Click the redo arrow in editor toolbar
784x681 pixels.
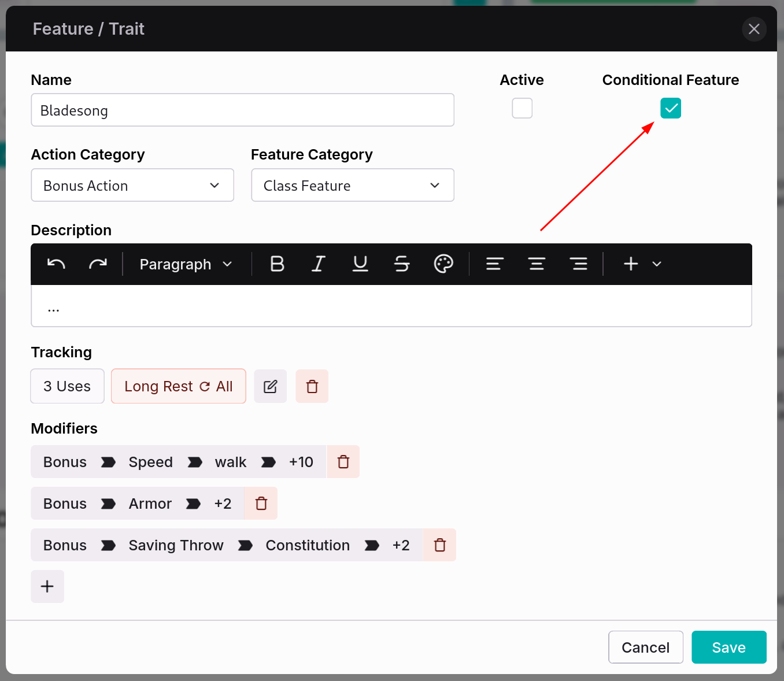(x=98, y=264)
